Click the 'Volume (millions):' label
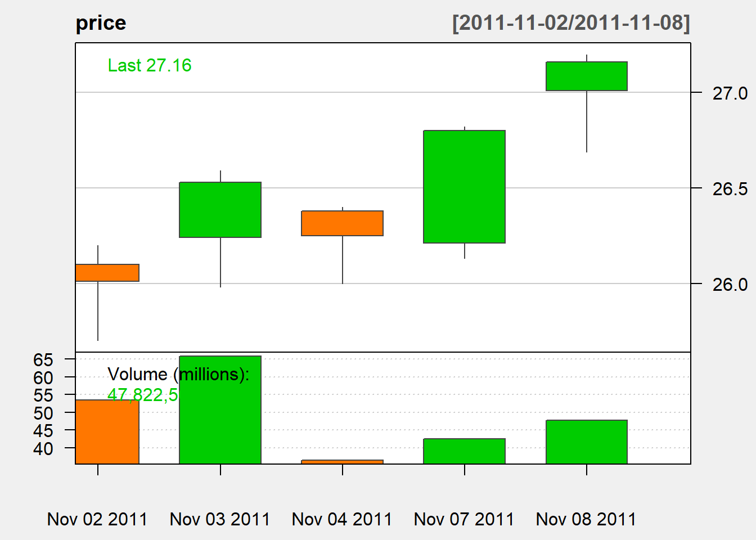The width and height of the screenshot is (756, 540). [x=178, y=374]
